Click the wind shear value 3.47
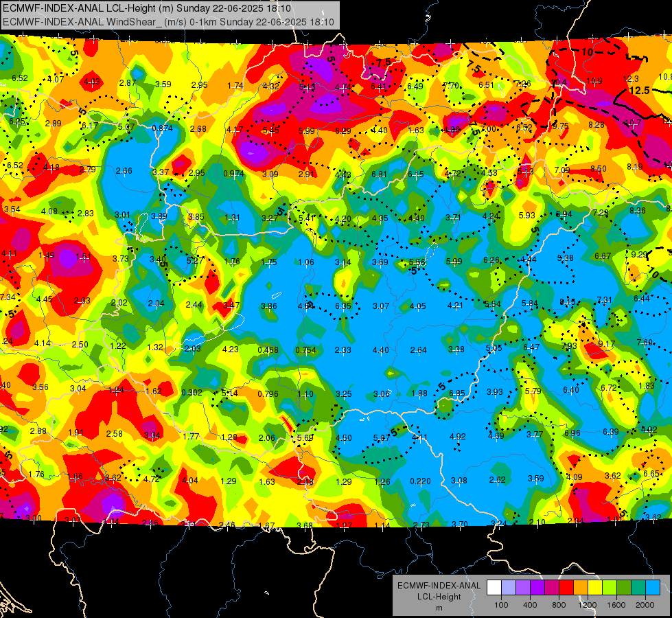The image size is (672, 618). [231, 306]
